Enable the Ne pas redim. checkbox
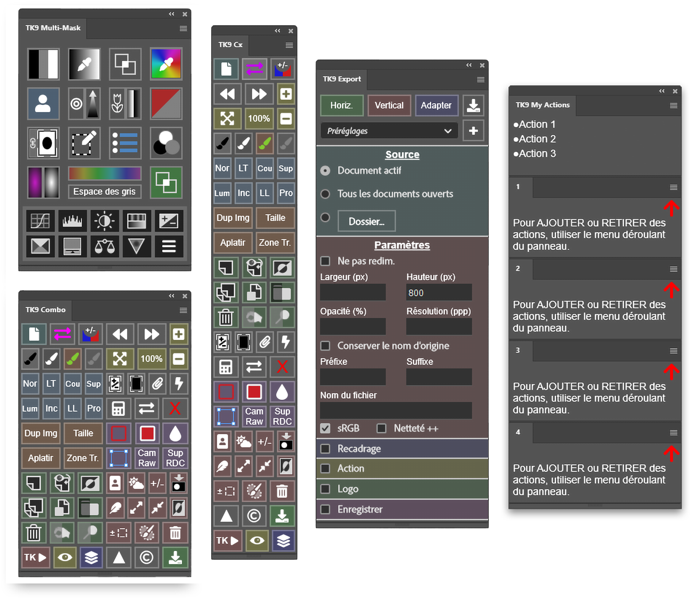 [x=325, y=261]
